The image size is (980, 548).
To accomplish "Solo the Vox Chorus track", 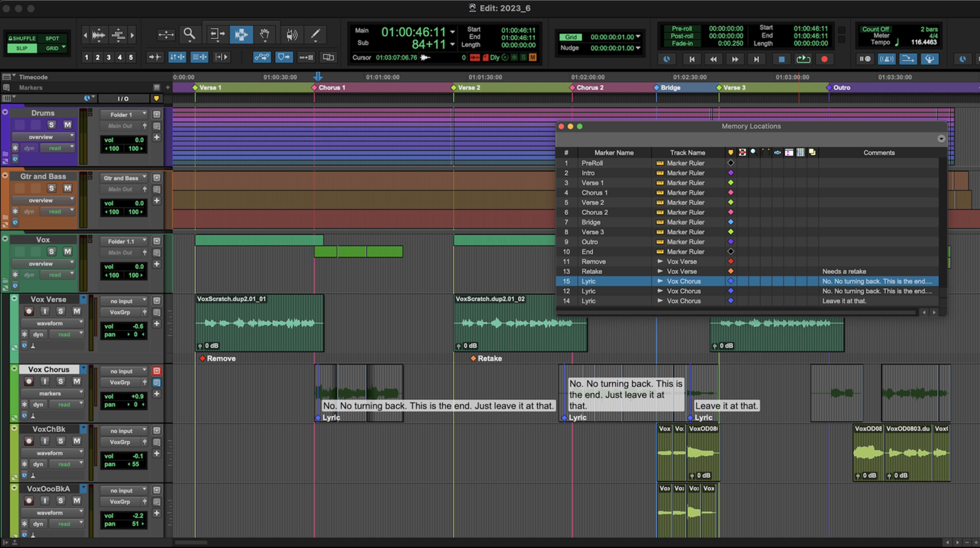I will (60, 381).
